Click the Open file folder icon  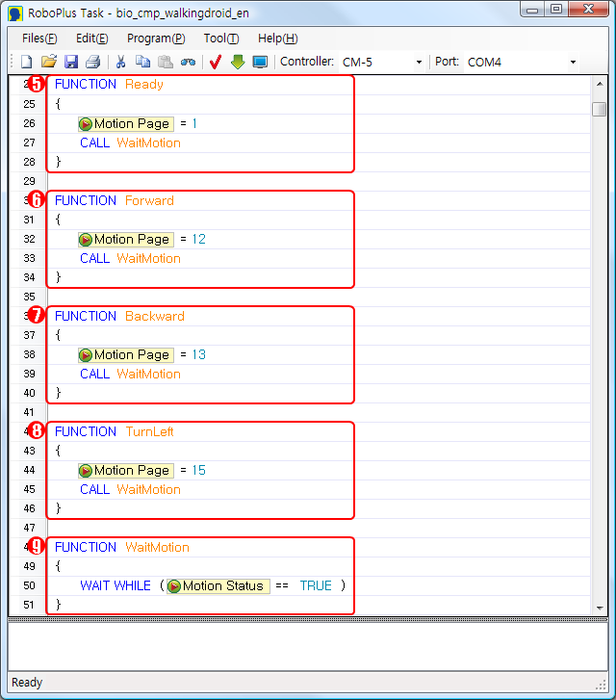pos(49,62)
